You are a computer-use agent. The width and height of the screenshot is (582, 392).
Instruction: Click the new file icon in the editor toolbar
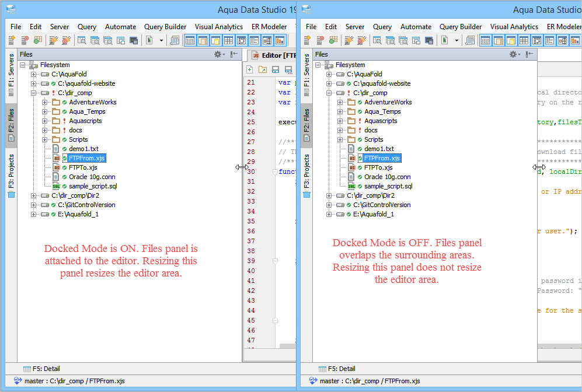tap(250, 69)
